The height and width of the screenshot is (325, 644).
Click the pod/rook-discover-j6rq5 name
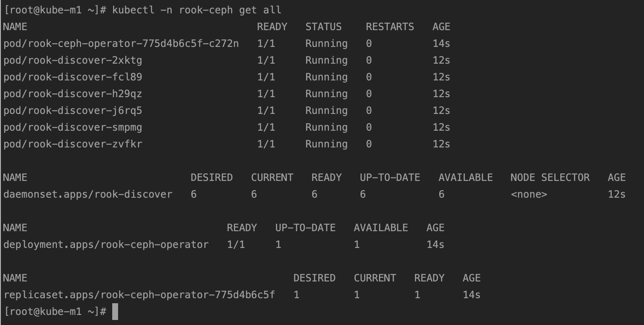point(73,111)
